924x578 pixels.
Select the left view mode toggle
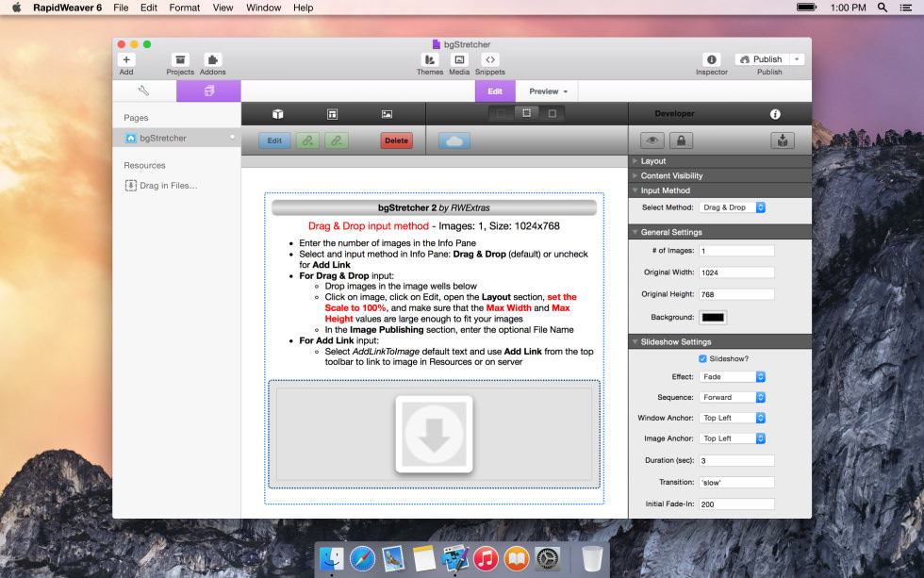coord(501,113)
